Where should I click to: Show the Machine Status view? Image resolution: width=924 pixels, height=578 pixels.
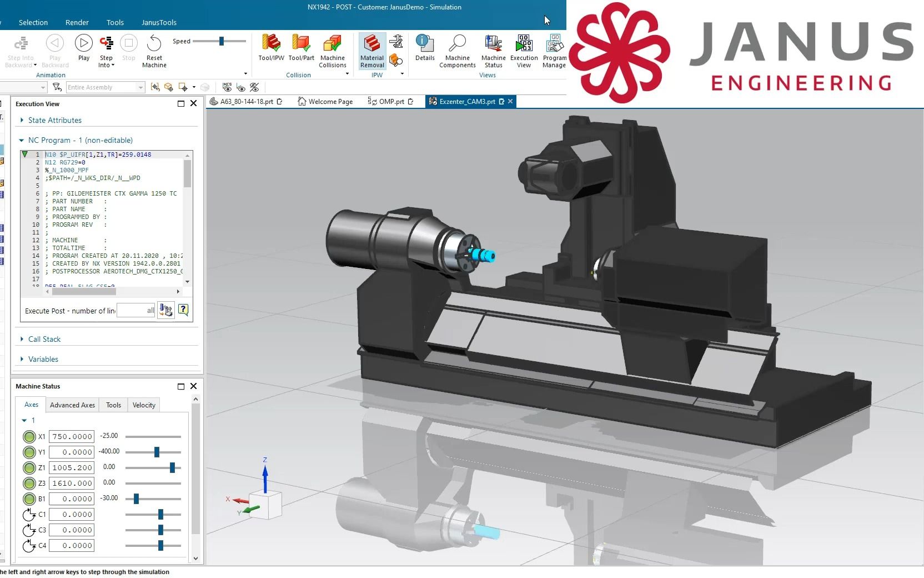493,51
